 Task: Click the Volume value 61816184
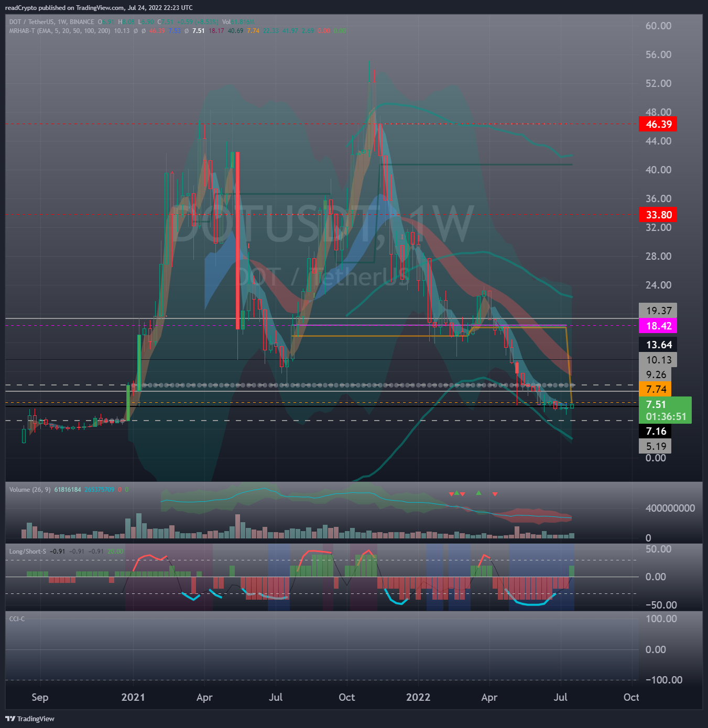tap(68, 490)
